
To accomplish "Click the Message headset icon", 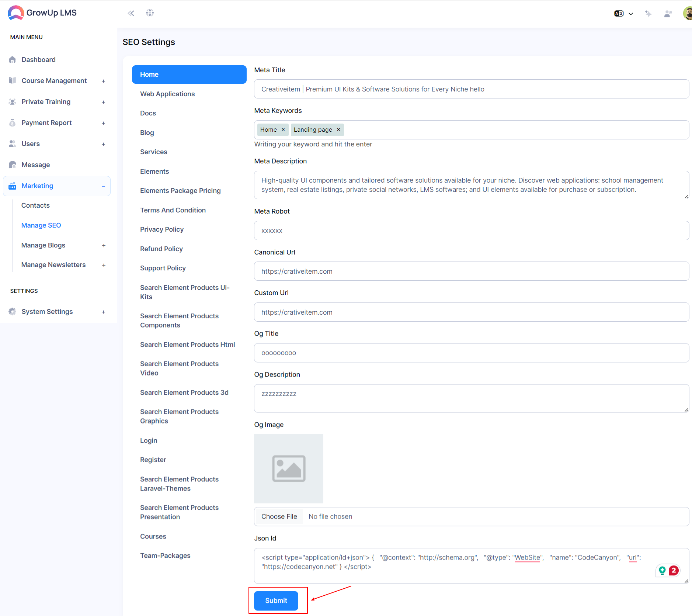I will tap(13, 165).
